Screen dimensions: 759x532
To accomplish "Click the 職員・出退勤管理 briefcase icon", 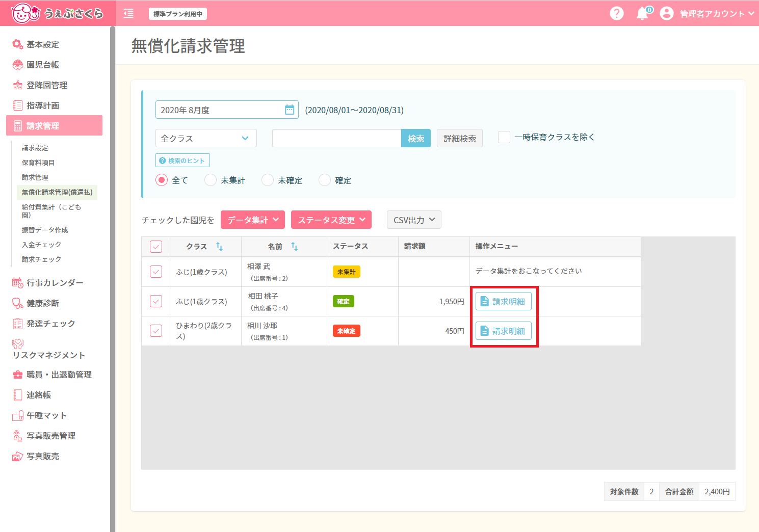I will click(x=18, y=375).
